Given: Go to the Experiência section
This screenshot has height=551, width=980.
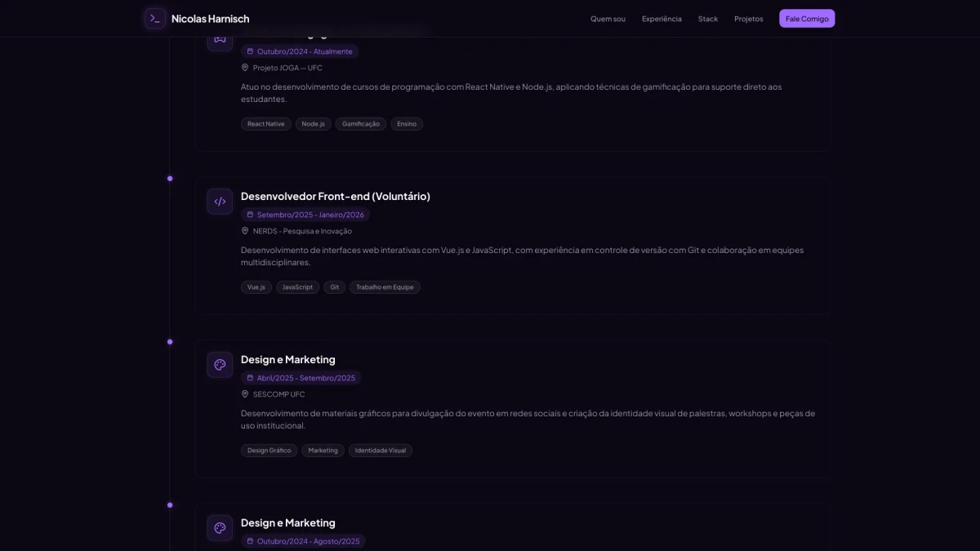Looking at the screenshot, I should 661,19.
